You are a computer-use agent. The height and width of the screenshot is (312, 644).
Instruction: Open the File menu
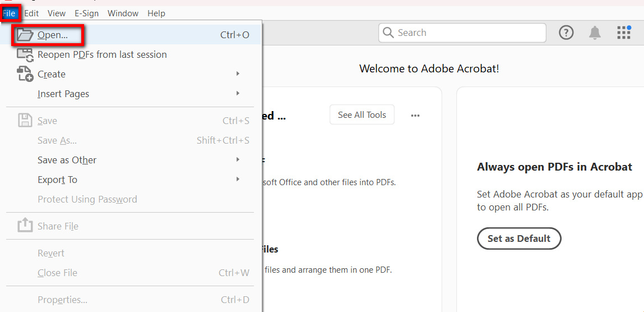tap(8, 13)
